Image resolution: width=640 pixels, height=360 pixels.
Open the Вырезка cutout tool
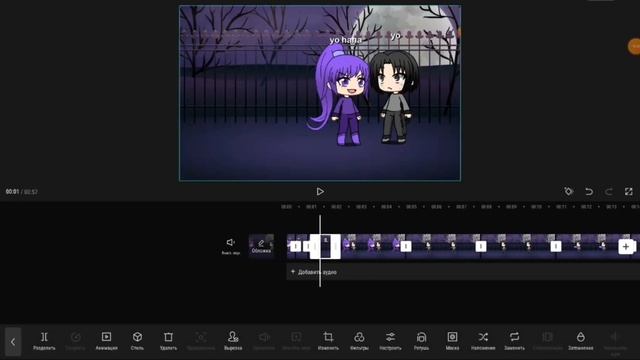point(233,340)
